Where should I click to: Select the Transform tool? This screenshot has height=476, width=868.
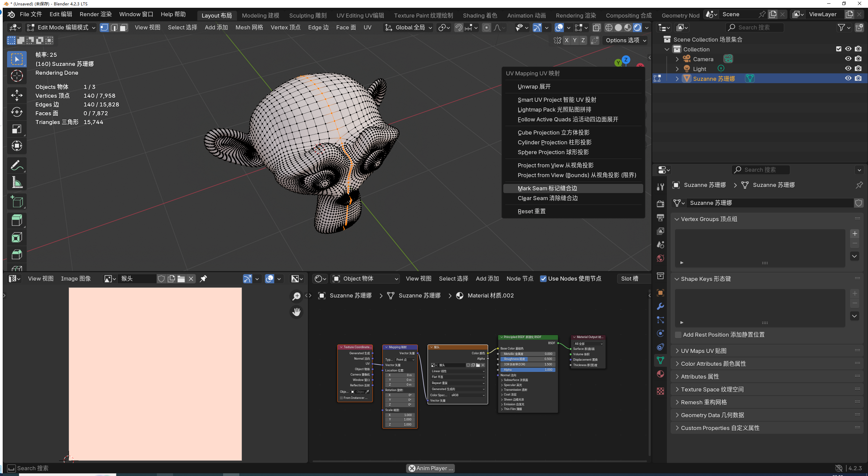[x=17, y=146]
